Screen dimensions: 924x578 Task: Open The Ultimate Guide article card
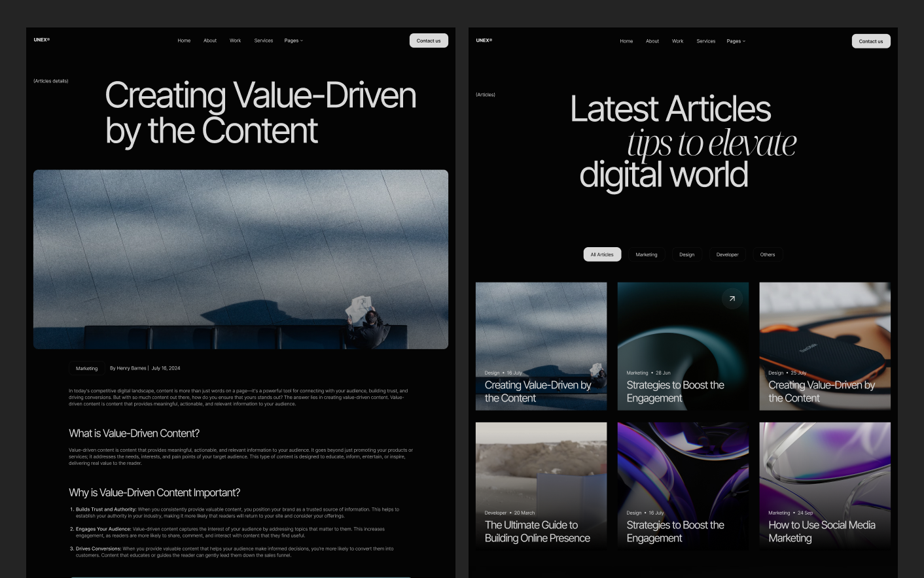tap(541, 486)
